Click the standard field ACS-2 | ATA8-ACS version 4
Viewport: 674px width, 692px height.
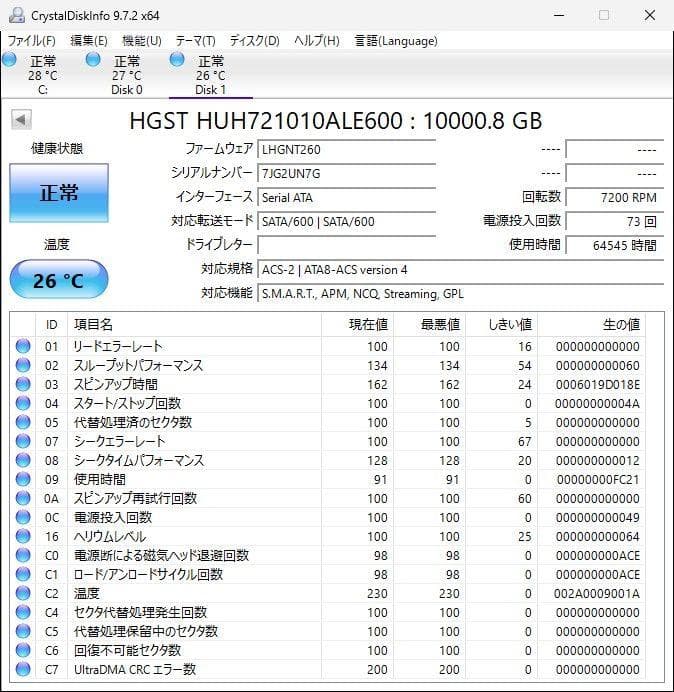tap(461, 269)
